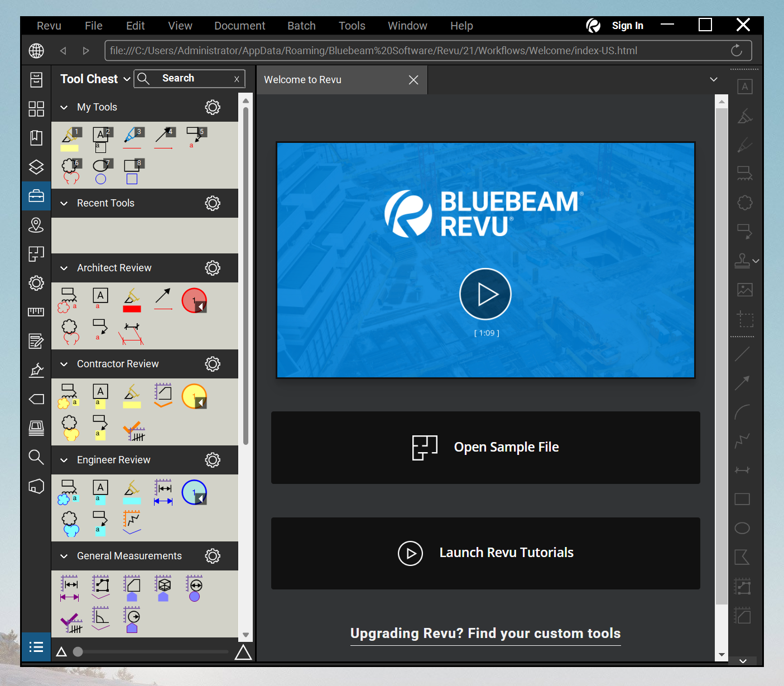This screenshot has width=784, height=686.
Task: Collapse the Engineer Review section
Action: [64, 460]
